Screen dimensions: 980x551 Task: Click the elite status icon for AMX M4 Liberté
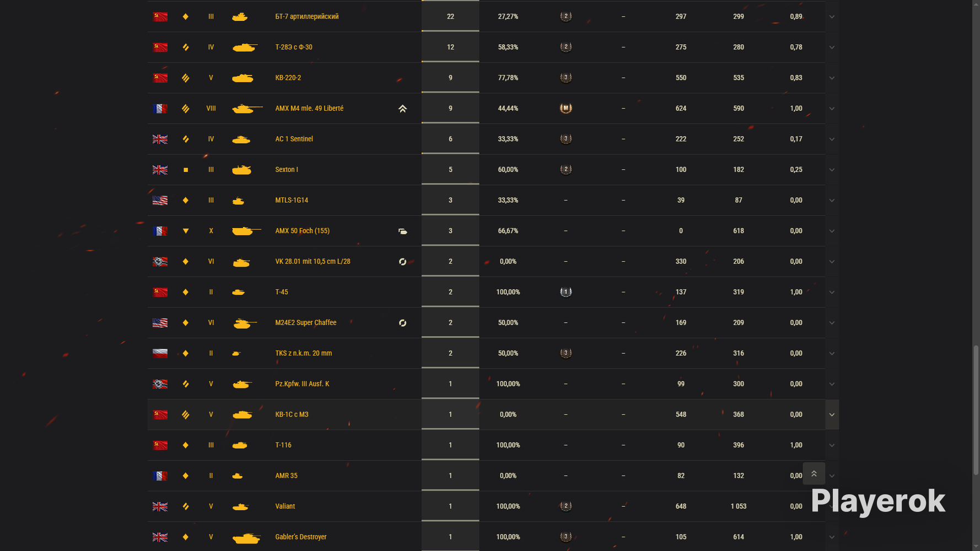click(402, 109)
